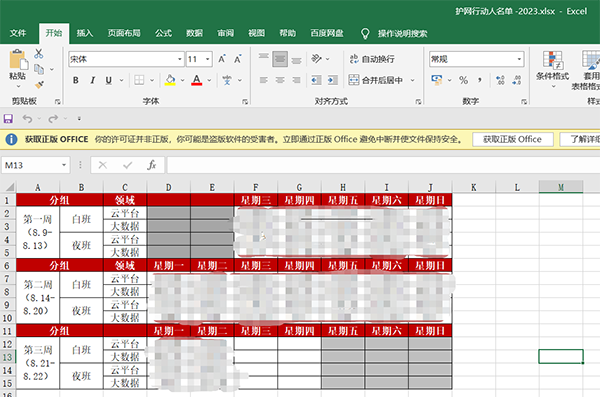Toggle Wrap Text (自动换行)
The image size is (600, 397).
[372, 59]
